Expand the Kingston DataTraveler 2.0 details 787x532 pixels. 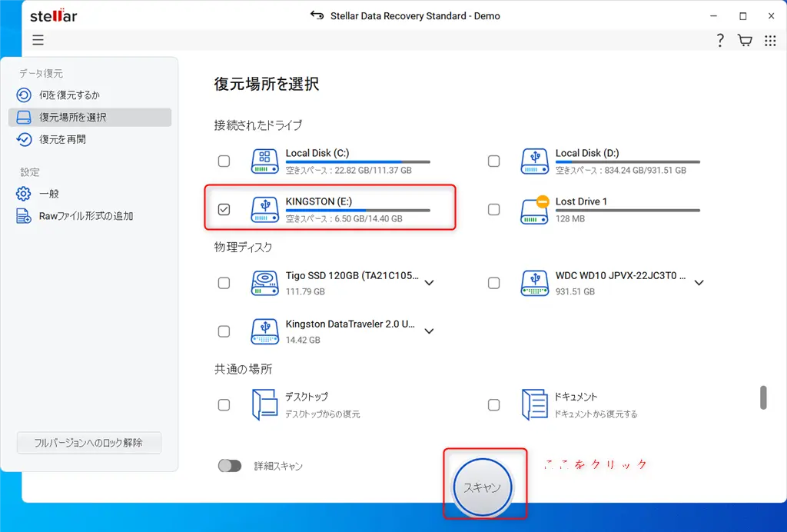429,331
